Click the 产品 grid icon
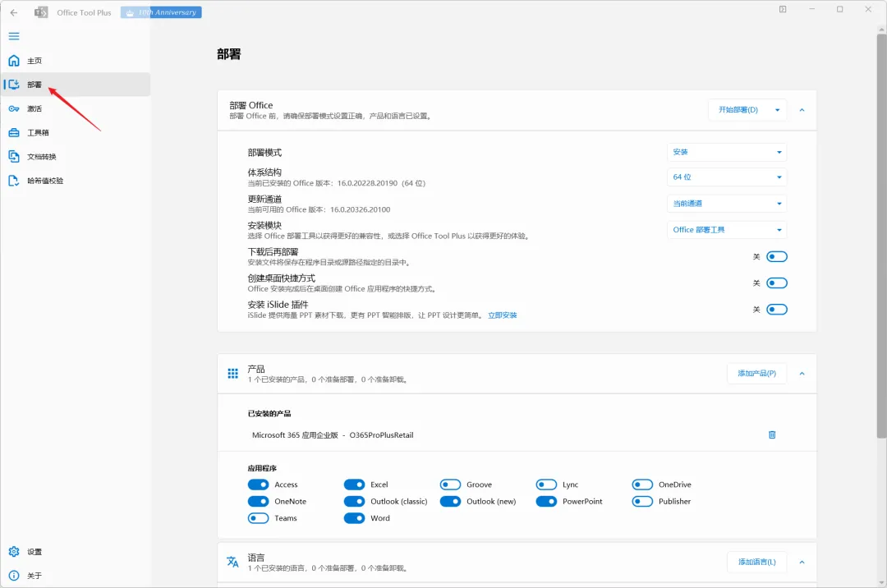Image resolution: width=887 pixels, height=588 pixels. [x=232, y=373]
